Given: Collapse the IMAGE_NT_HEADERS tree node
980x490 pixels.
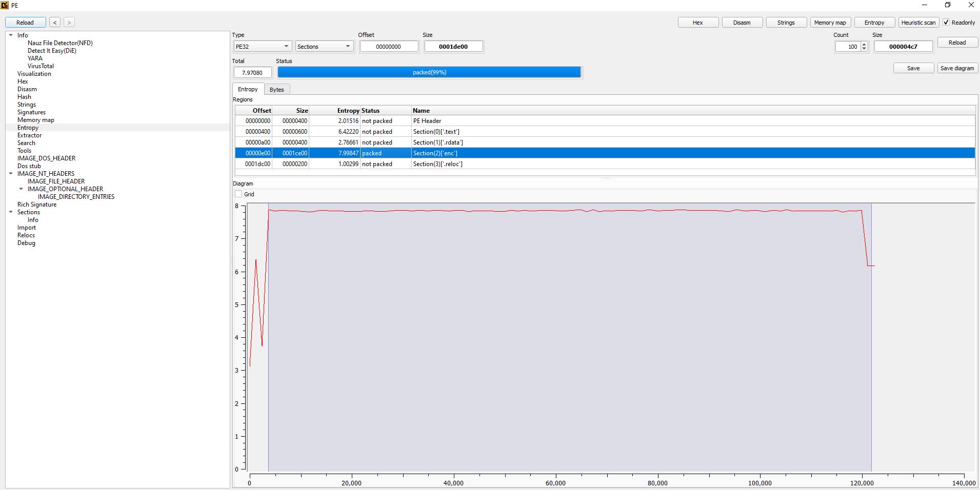Looking at the screenshot, I should [x=11, y=174].
